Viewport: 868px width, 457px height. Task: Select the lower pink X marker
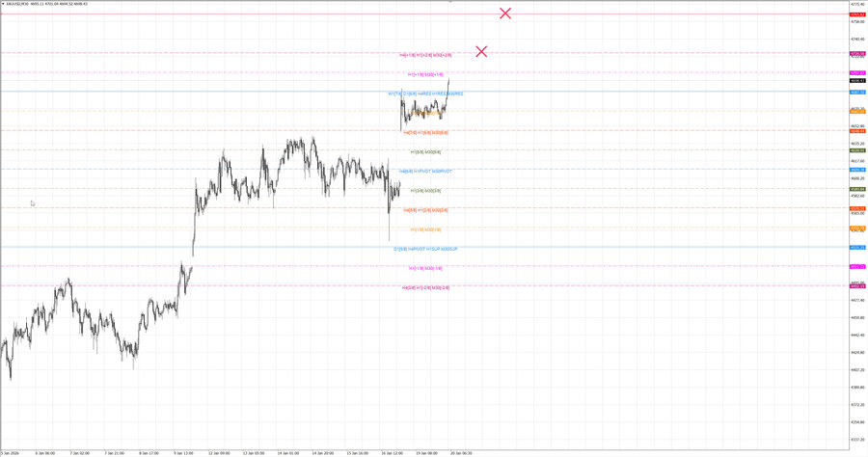coord(481,51)
